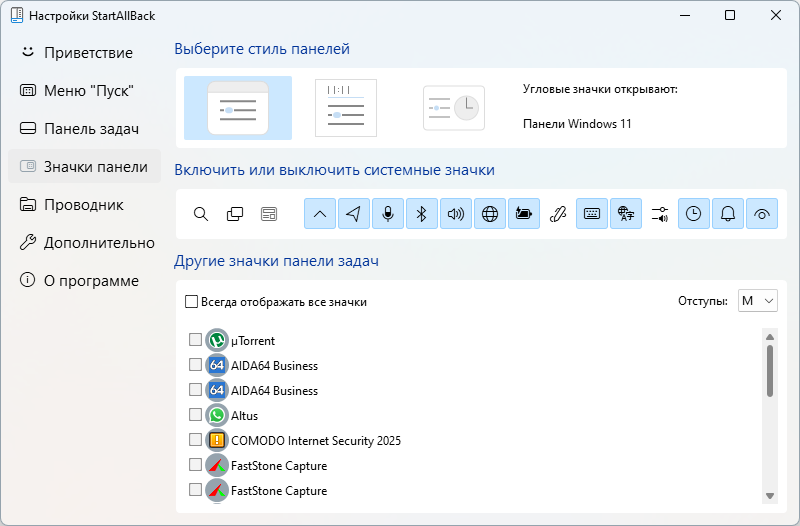This screenshot has width=800, height=526.
Task: Select the Windows 11 rounded panel style
Action: click(238, 108)
